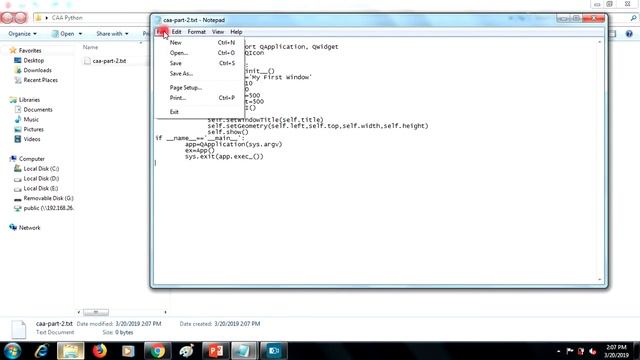Select Computer in the navigation pane
Viewport: 640px width, 360px height.
(x=27, y=159)
